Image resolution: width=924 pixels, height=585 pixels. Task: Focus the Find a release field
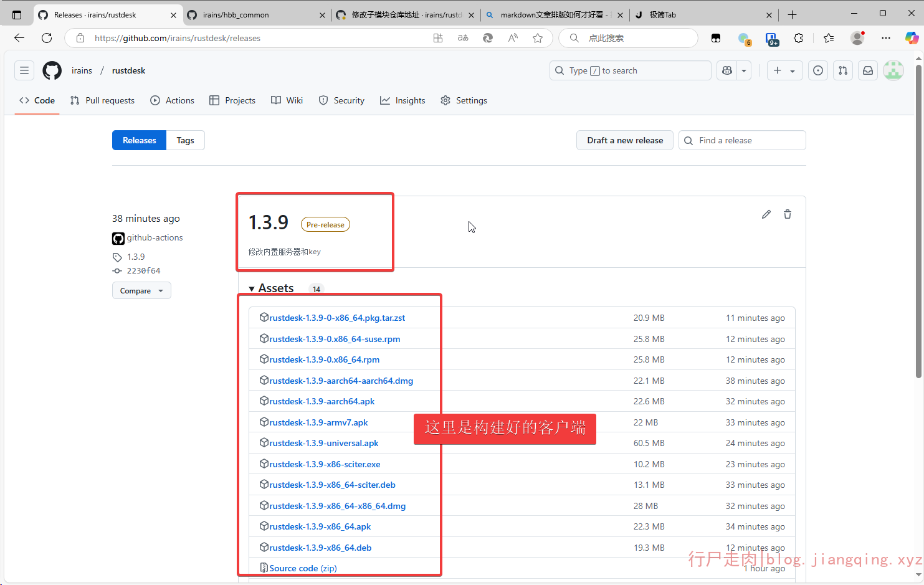pyautogui.click(x=742, y=140)
